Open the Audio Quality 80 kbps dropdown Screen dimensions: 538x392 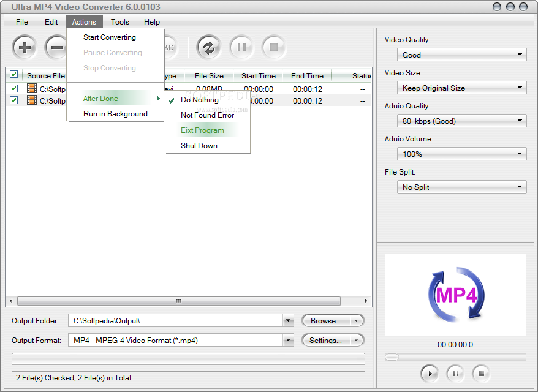point(462,121)
